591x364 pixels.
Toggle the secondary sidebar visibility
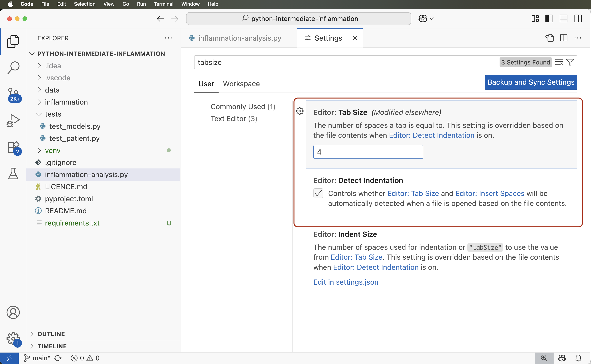click(578, 19)
